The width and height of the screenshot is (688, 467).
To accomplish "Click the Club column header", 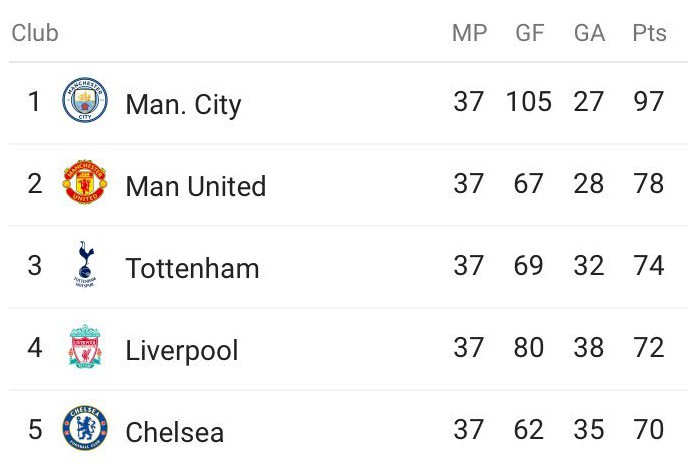I will (x=35, y=33).
